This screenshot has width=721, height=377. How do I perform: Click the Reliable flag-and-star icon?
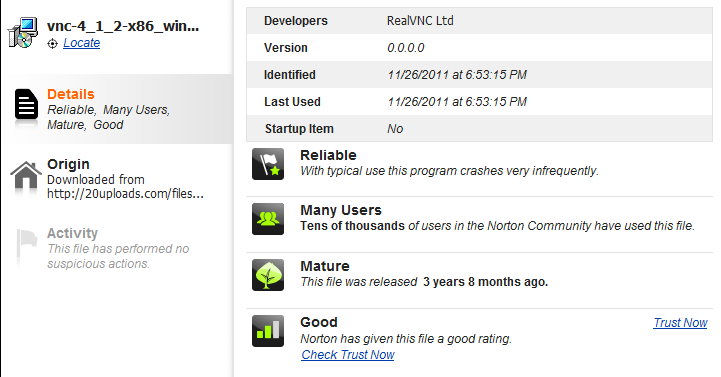pyautogui.click(x=268, y=164)
